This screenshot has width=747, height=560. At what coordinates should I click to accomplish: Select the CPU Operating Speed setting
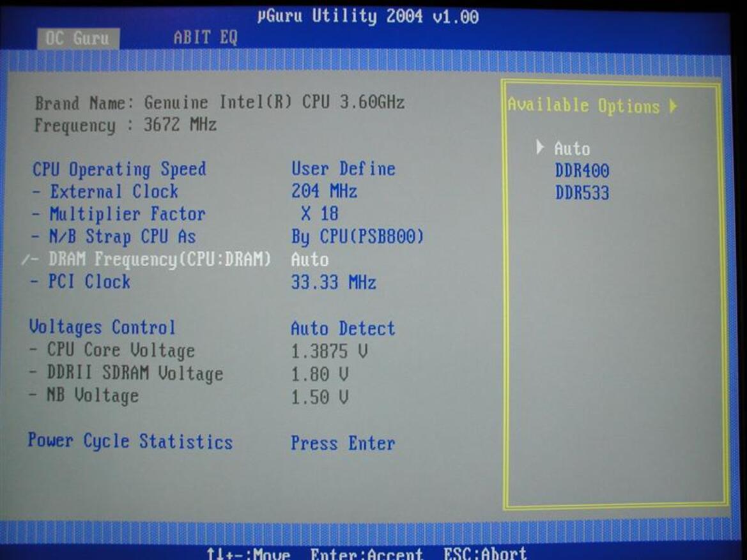tap(119, 169)
